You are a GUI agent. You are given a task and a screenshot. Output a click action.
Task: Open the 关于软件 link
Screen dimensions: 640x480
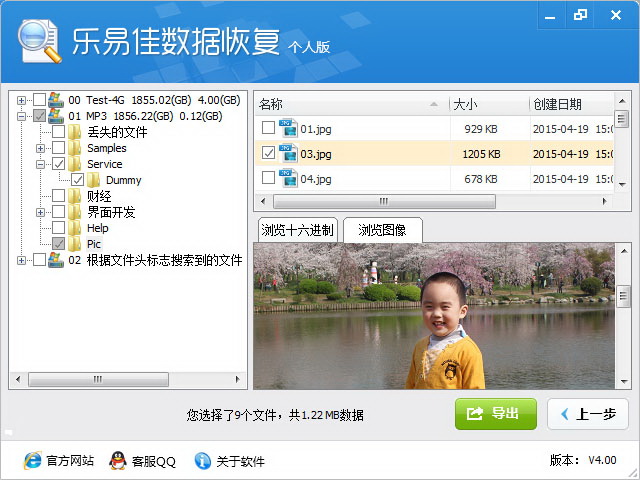(240, 461)
